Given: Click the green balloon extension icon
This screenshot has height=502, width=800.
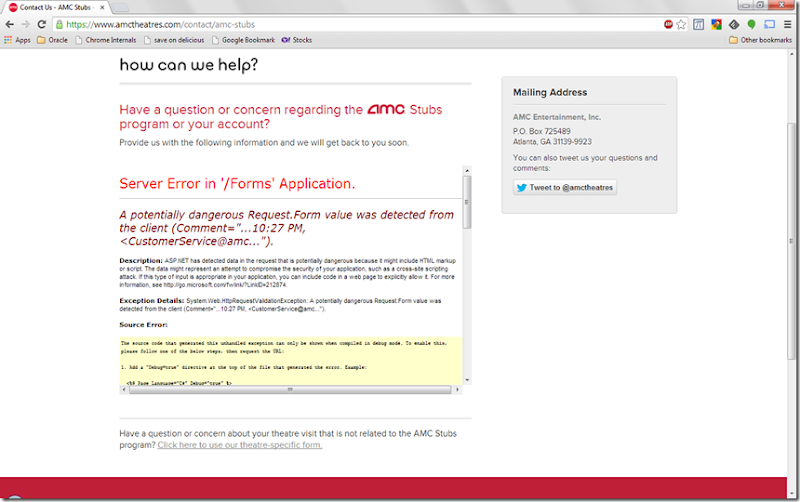Looking at the screenshot, I should (x=751, y=24).
